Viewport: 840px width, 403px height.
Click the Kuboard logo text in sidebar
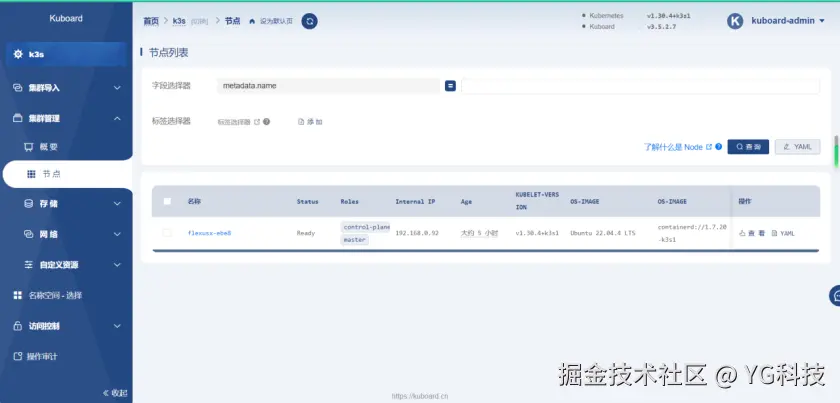click(x=66, y=18)
